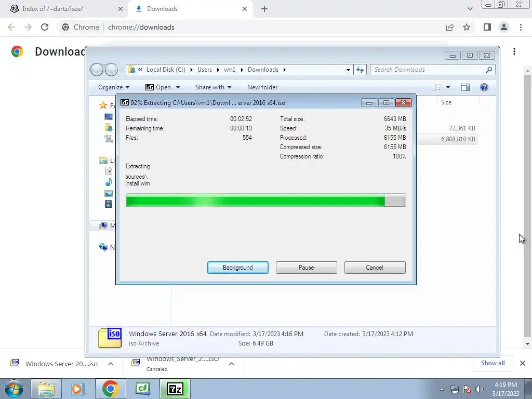The image size is (532, 399).
Task: Show hidden system tray icons
Action: (x=442, y=389)
